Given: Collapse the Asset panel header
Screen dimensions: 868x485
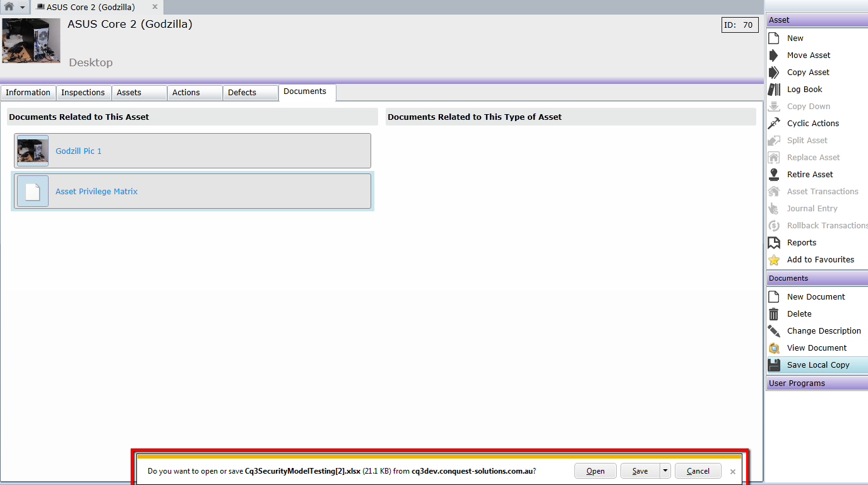Looking at the screenshot, I should click(x=817, y=20).
